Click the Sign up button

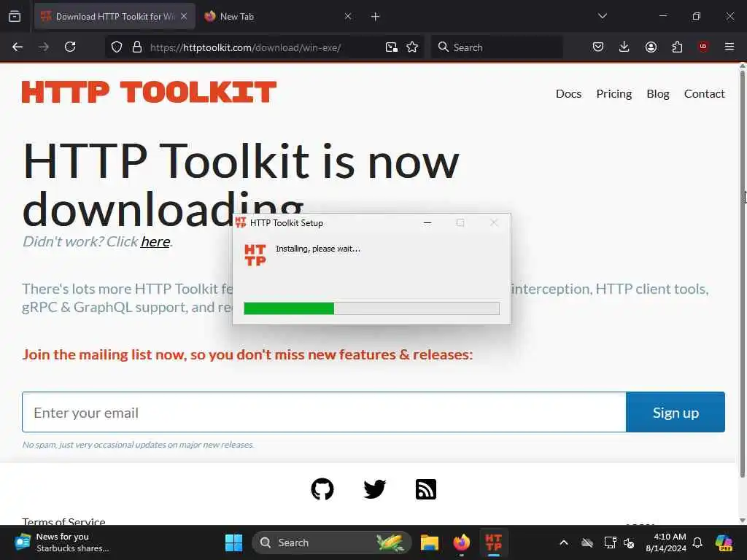click(x=676, y=413)
